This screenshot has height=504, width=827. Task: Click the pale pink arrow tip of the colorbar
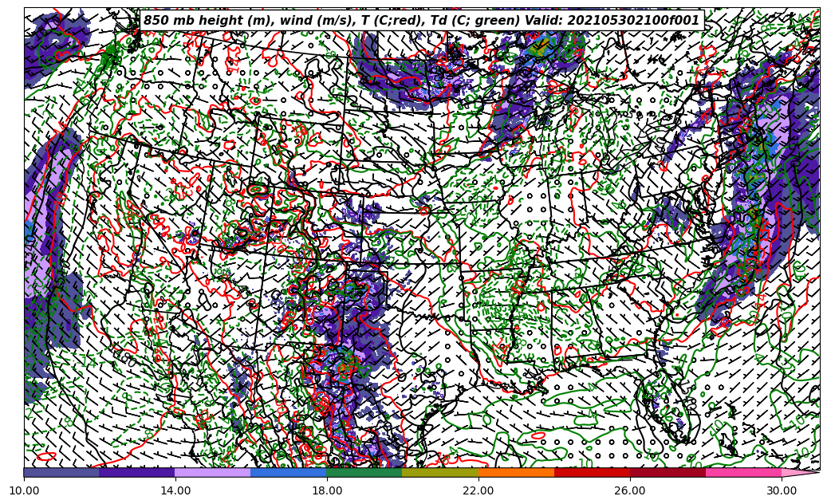coord(797,473)
